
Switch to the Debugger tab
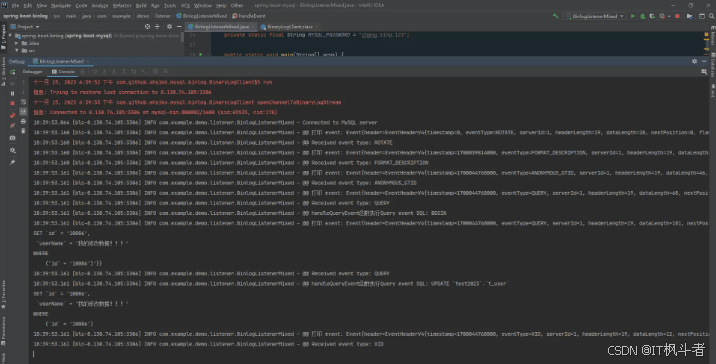pyautogui.click(x=32, y=72)
